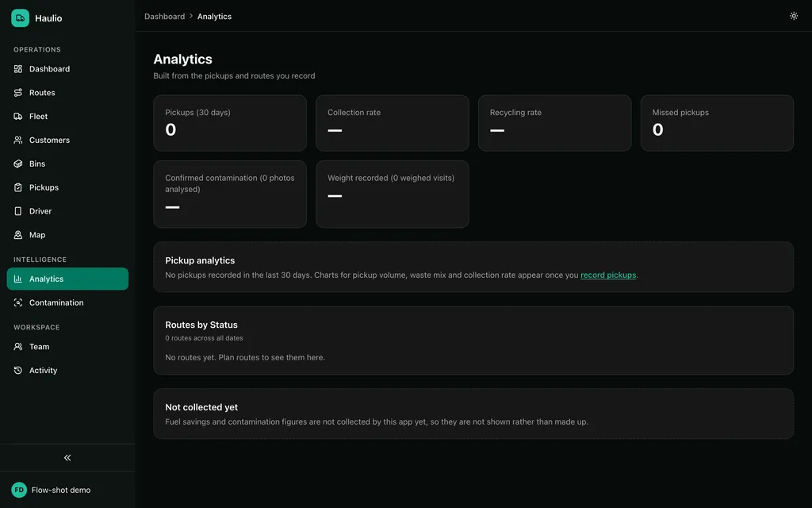Toggle light theme with sun icon
This screenshot has height=508, width=812.
pos(793,16)
